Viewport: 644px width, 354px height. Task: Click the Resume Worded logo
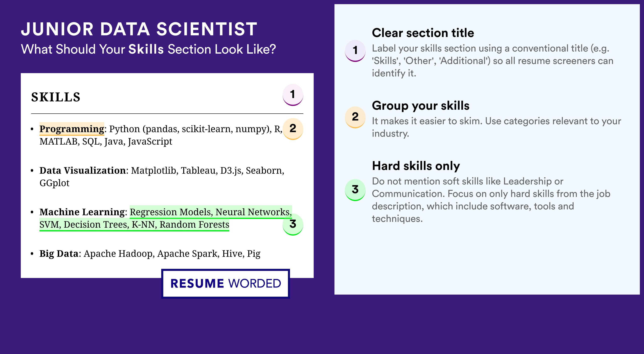point(225,284)
